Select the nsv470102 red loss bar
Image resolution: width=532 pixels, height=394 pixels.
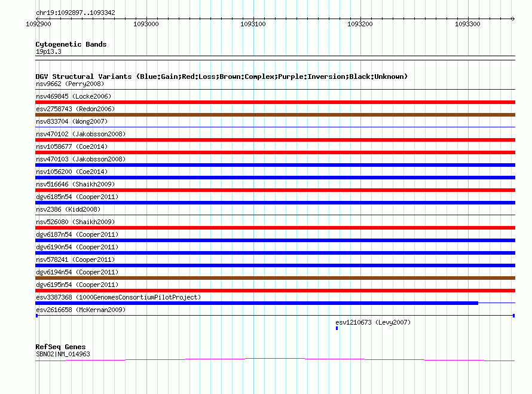coord(275,140)
